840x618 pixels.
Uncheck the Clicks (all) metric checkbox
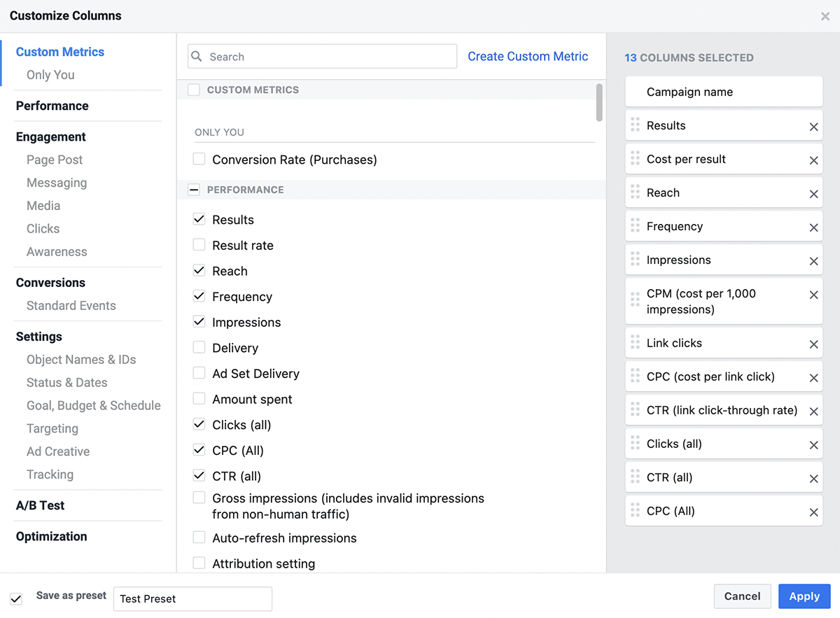click(x=199, y=424)
